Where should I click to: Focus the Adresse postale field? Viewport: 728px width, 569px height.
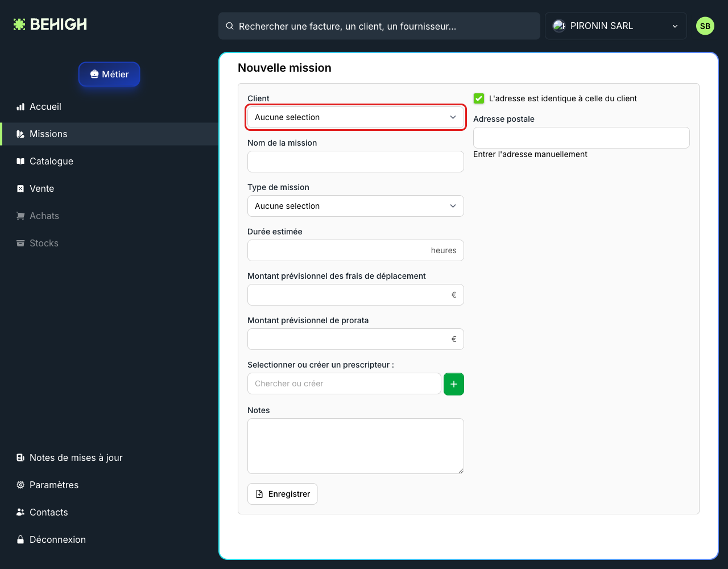pos(581,138)
